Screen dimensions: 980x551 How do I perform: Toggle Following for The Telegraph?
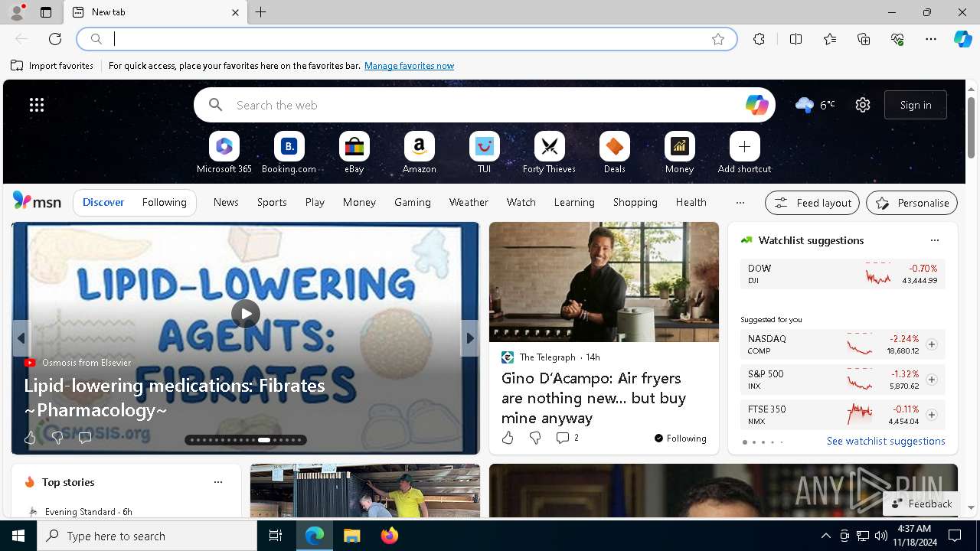point(680,439)
